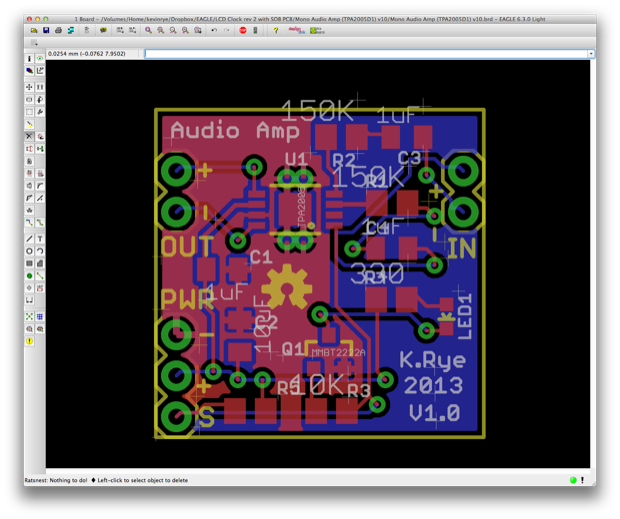Click the Redraw magnifier icon
Screen dimensions: 620x519
click(185, 30)
